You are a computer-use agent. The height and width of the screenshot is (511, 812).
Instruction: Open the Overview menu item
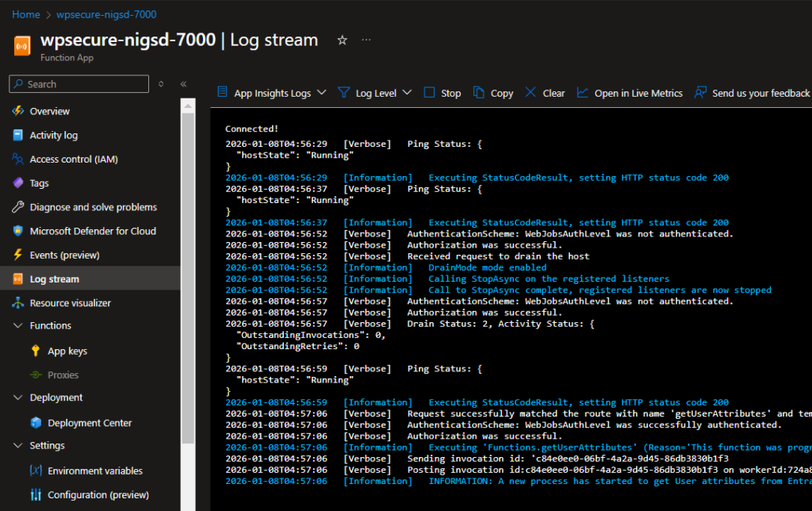49,111
